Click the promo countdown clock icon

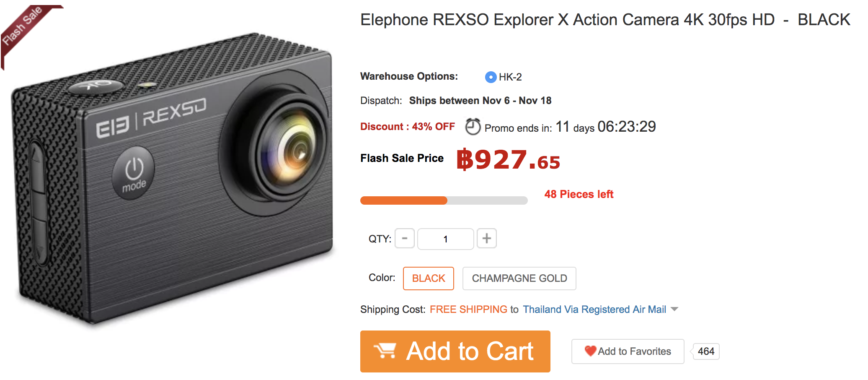473,127
